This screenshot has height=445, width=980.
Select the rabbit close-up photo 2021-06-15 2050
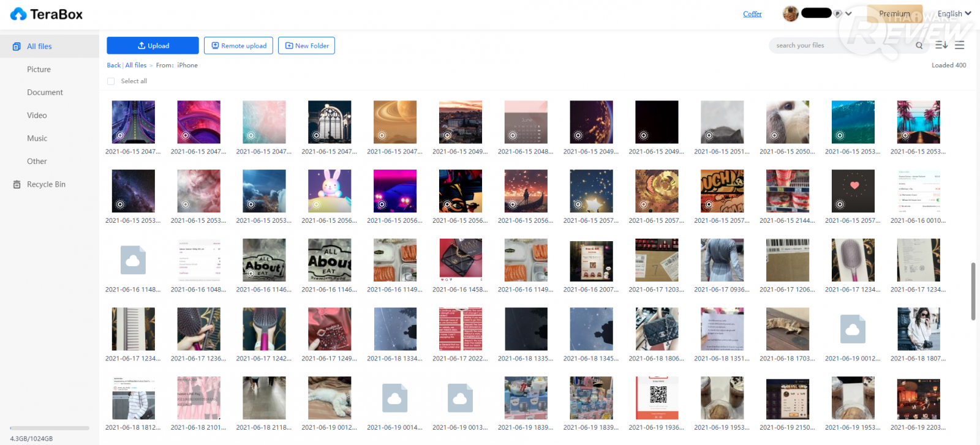click(788, 122)
